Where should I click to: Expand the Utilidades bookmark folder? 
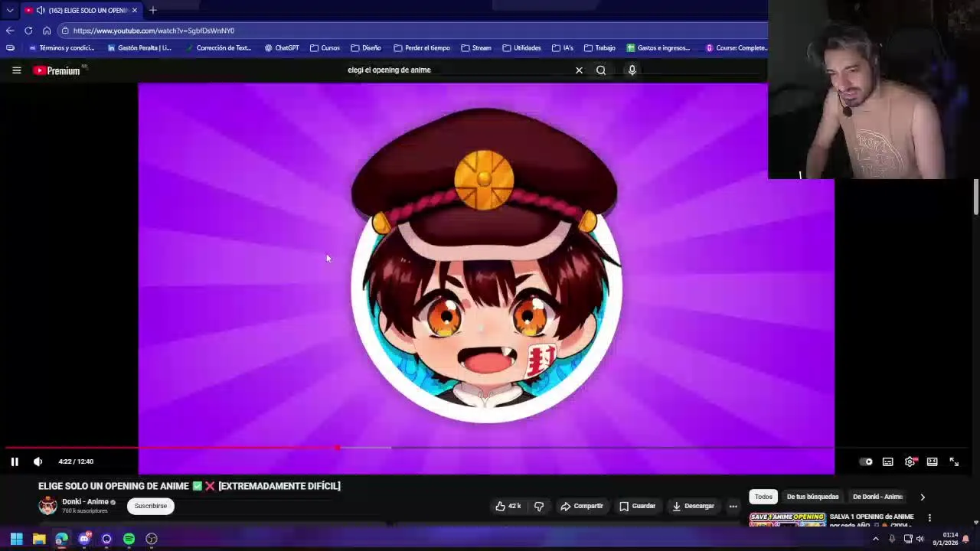[521, 47]
